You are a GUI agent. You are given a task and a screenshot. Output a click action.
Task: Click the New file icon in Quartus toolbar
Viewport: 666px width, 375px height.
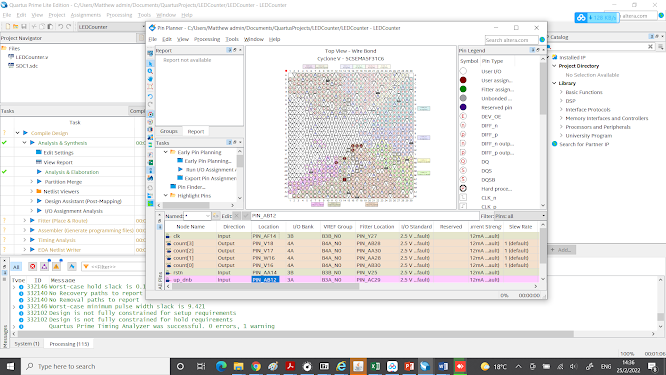tap(8, 26)
